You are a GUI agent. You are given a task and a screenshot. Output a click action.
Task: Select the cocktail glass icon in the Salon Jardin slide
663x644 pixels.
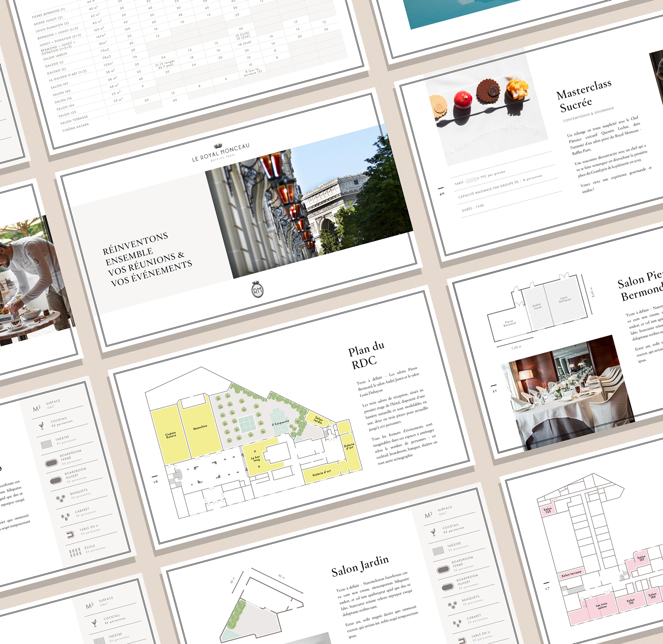(433, 532)
